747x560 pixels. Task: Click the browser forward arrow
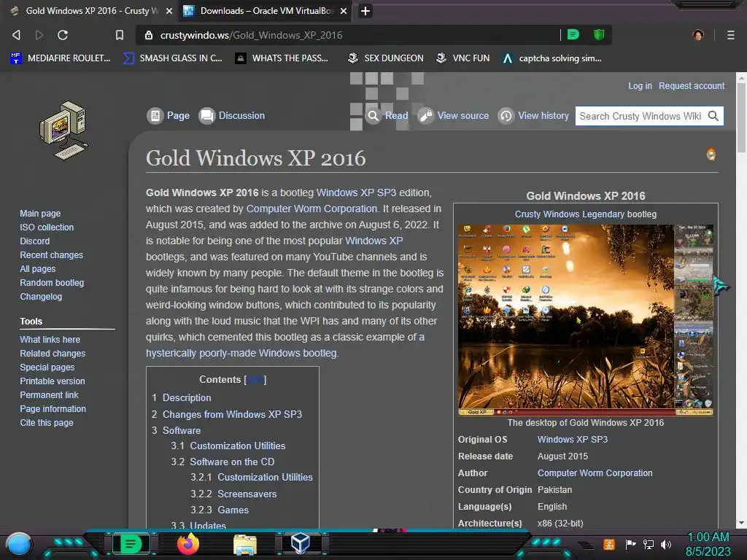pyautogui.click(x=39, y=35)
